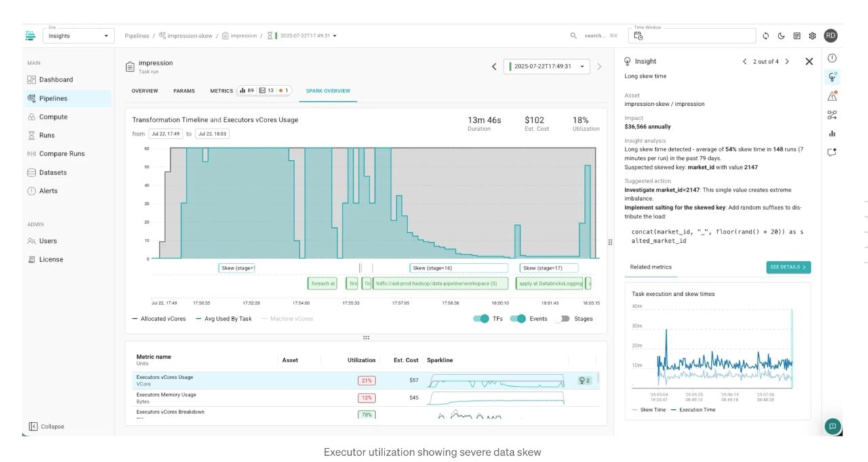The width and height of the screenshot is (868, 462).
Task: Click the refresh icon in top bar
Action: (766, 36)
